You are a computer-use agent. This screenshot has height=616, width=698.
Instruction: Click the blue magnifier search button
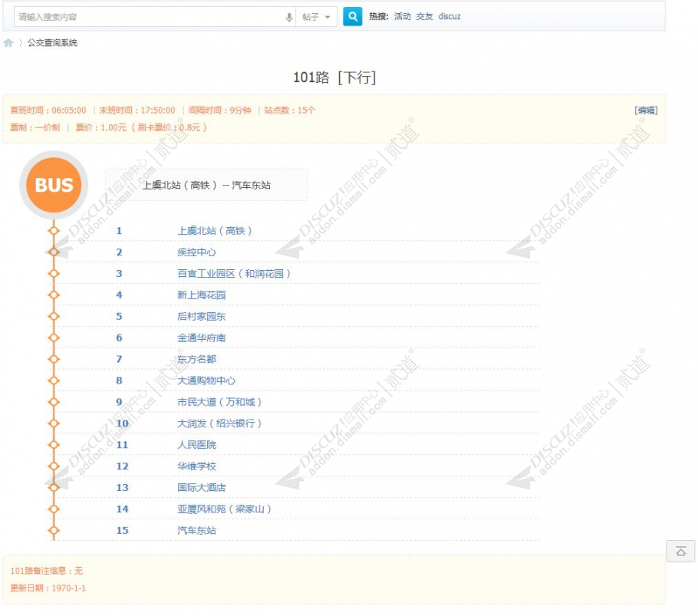352,16
